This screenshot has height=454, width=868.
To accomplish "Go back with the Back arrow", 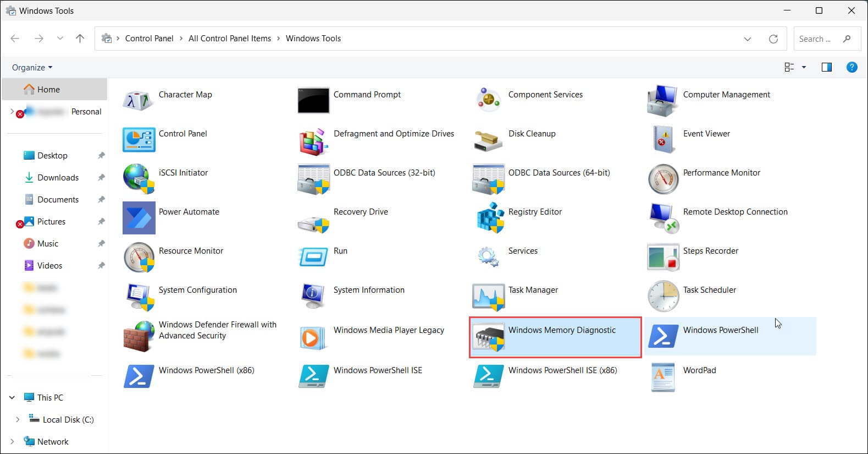I will [x=15, y=39].
